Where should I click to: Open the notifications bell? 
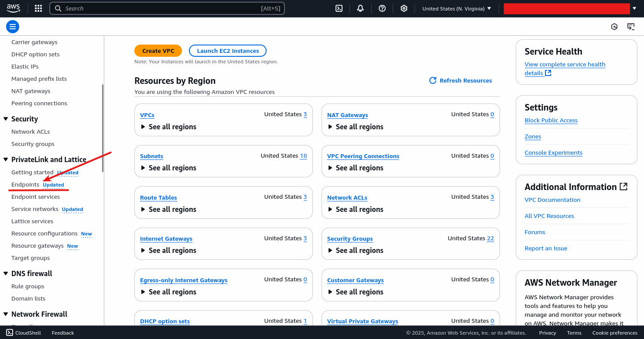tap(360, 8)
